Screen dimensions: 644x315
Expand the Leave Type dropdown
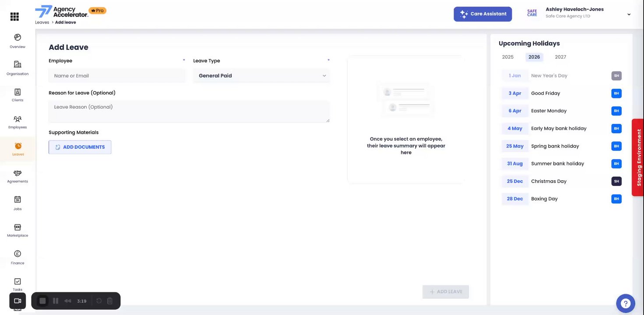tap(261, 76)
